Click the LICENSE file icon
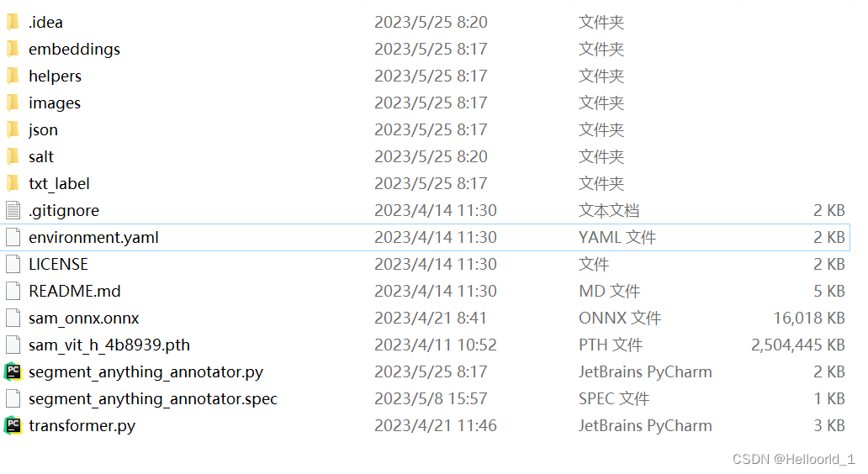Image resolution: width=868 pixels, height=474 pixels. coord(13,265)
